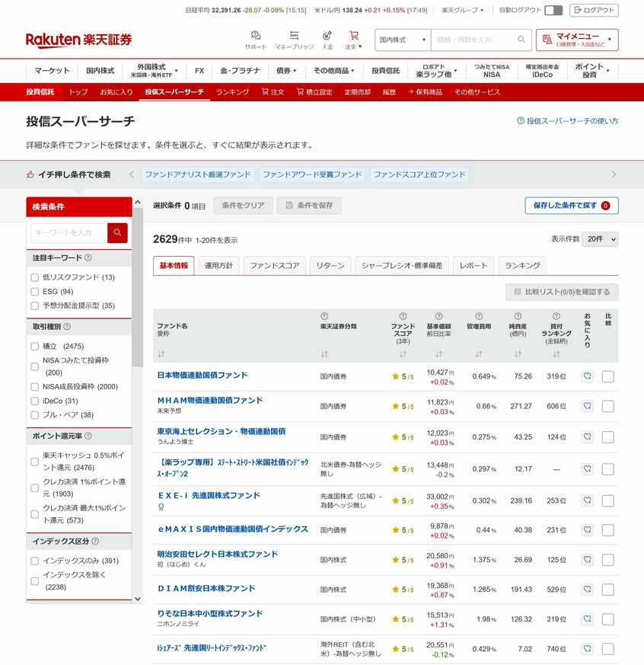
Task: Toggle the 自動ログアウト switch
Action: [x=553, y=10]
